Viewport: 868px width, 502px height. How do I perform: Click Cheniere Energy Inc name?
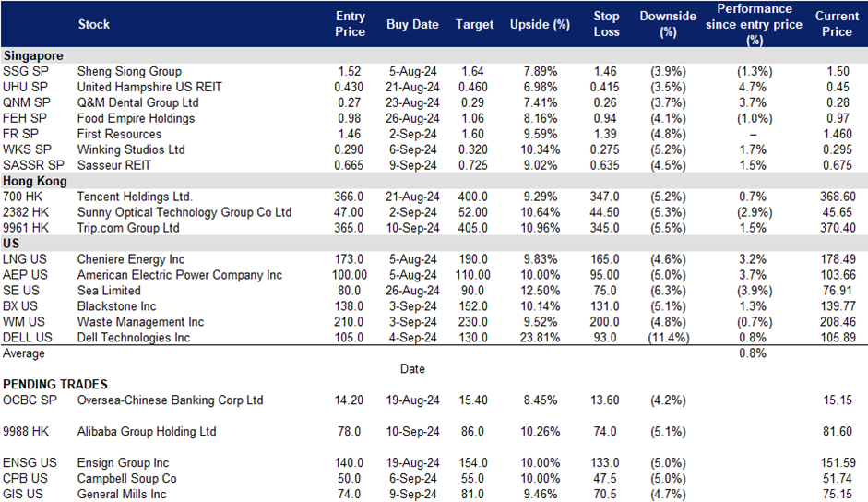131,259
